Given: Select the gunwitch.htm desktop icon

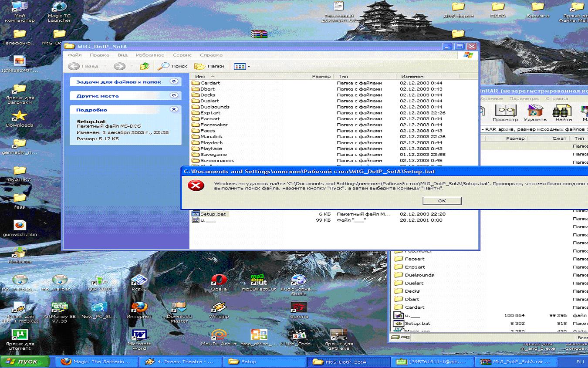Looking at the screenshot, I should click(20, 228).
